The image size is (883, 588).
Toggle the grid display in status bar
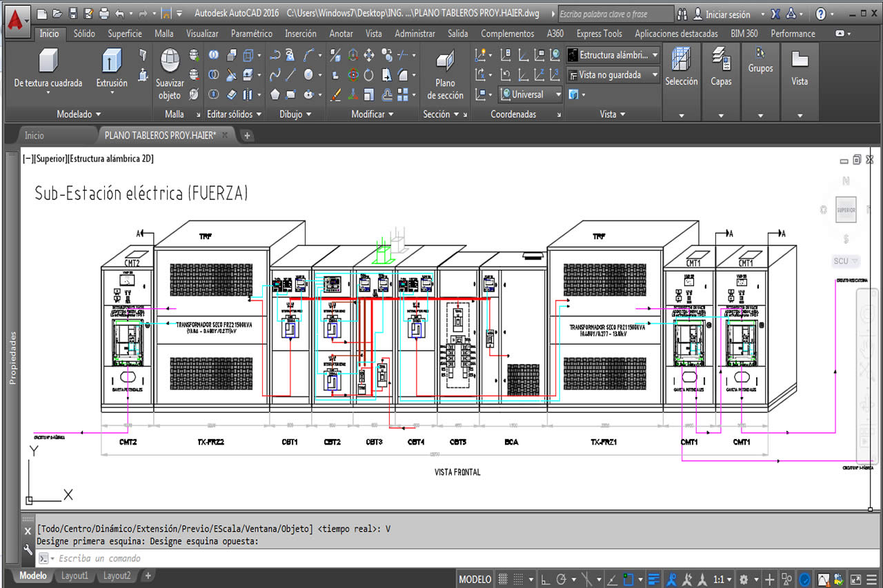coord(504,579)
